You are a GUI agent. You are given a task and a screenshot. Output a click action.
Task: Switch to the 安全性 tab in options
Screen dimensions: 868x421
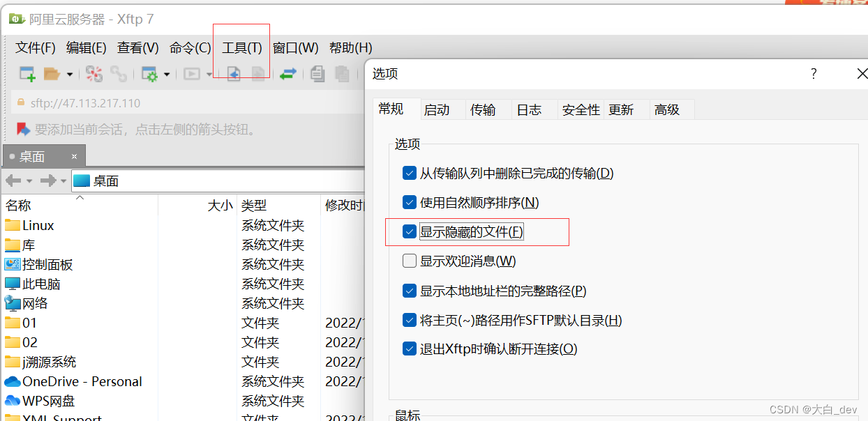[x=581, y=109]
